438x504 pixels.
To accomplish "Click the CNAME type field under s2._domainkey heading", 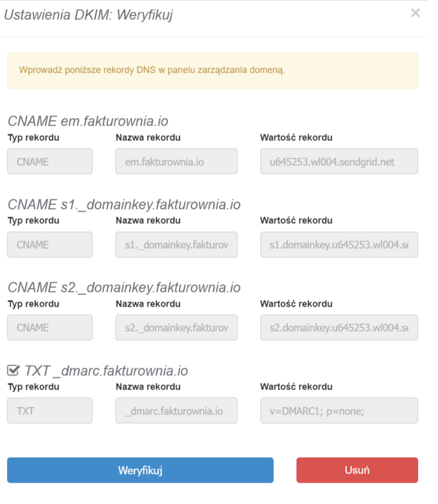I will click(49, 327).
